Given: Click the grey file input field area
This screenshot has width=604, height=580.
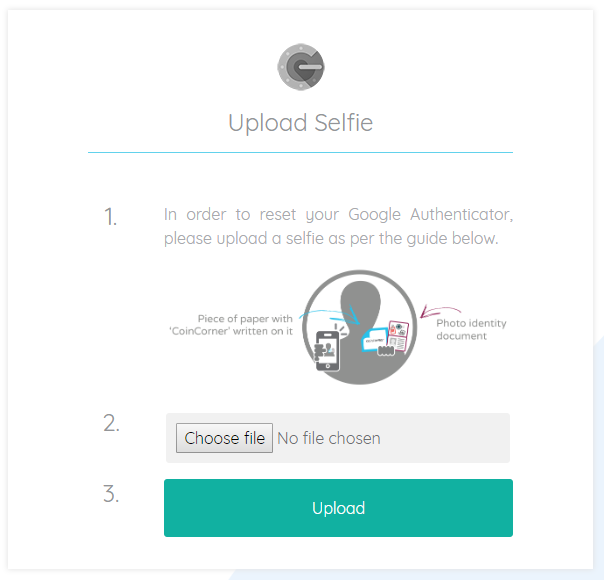Looking at the screenshot, I should click(338, 438).
